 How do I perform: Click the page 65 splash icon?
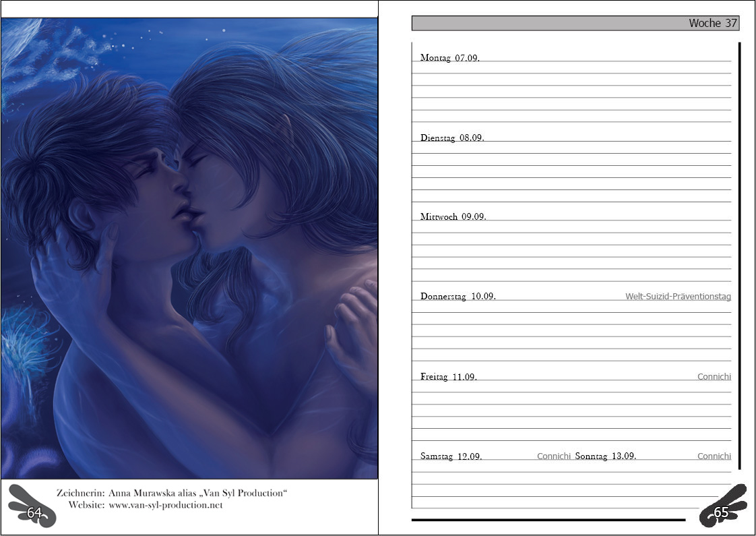(x=722, y=506)
